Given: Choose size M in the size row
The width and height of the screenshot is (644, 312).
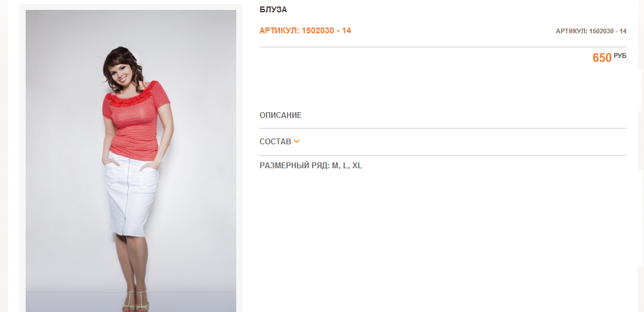Looking at the screenshot, I should click(335, 166).
